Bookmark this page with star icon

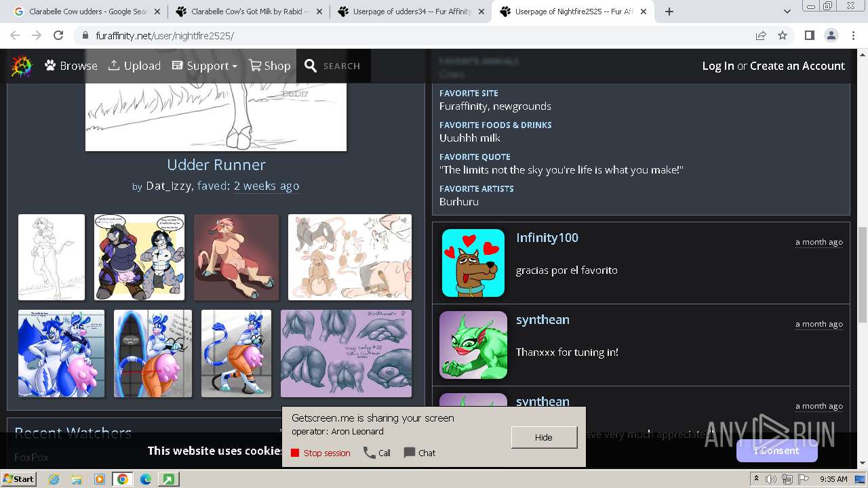[783, 35]
